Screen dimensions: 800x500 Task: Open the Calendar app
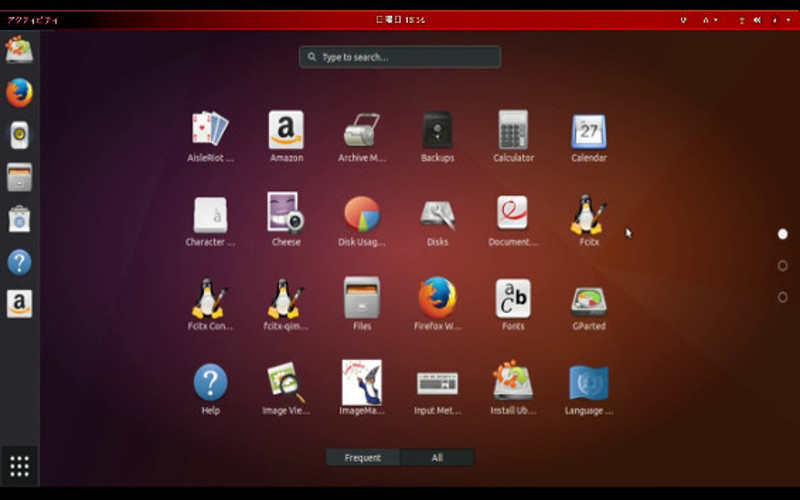click(x=589, y=136)
